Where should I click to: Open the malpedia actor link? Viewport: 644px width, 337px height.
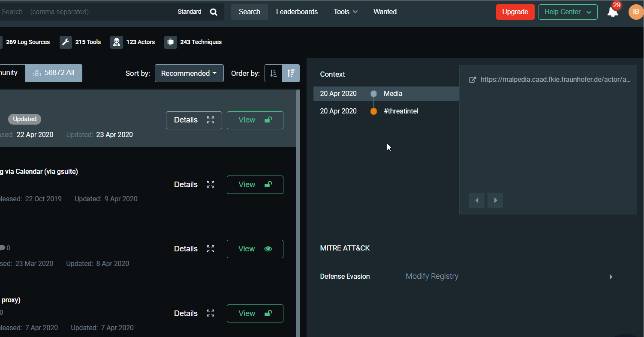[555, 80]
